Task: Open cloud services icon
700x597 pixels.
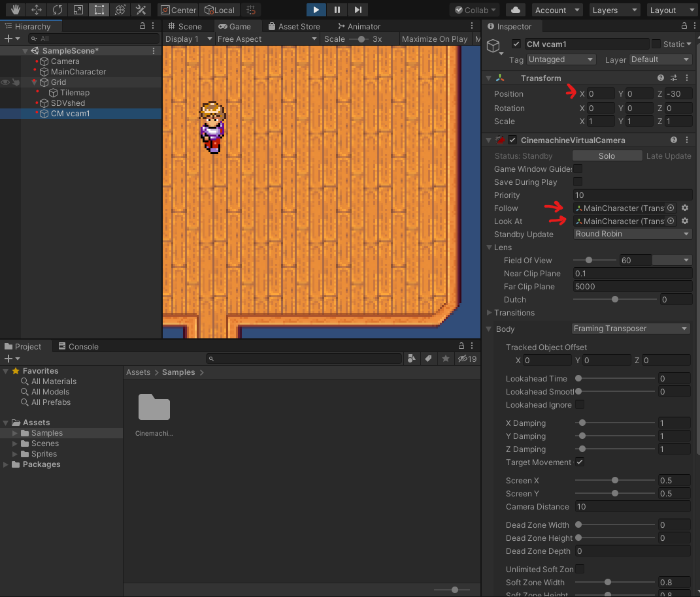Action: 516,10
